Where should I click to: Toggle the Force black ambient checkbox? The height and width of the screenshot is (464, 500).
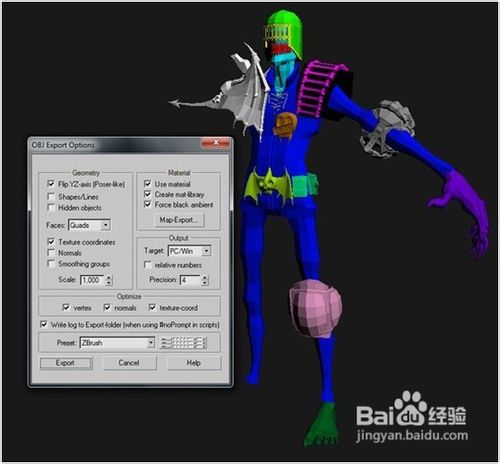(x=148, y=204)
